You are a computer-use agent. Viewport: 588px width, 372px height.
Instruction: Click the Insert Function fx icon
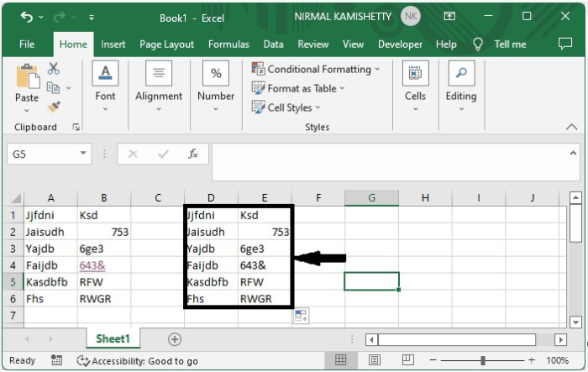[193, 154]
